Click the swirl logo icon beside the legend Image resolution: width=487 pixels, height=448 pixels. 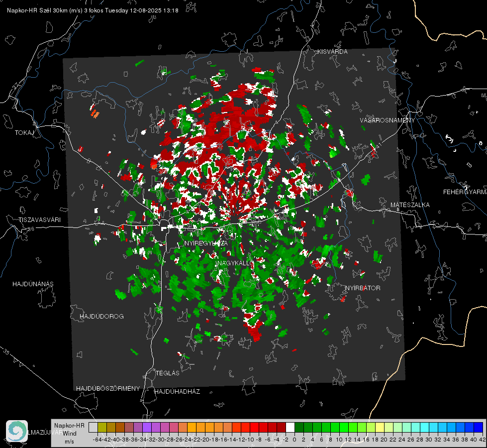[x=17, y=431]
